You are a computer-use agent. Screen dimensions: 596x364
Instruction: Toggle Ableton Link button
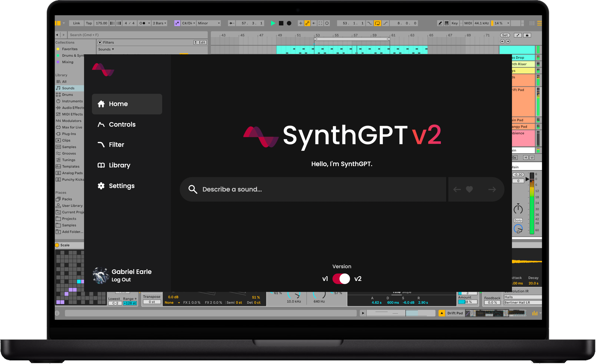[76, 23]
